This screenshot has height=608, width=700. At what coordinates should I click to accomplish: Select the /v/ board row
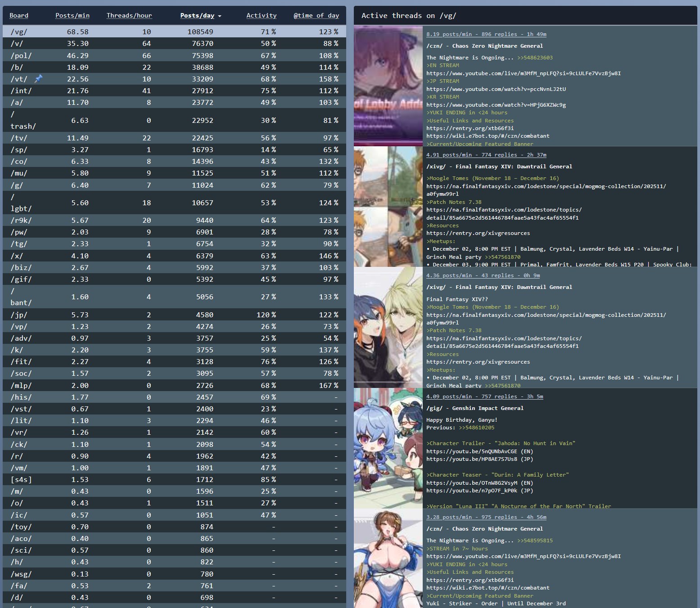pyautogui.click(x=174, y=43)
